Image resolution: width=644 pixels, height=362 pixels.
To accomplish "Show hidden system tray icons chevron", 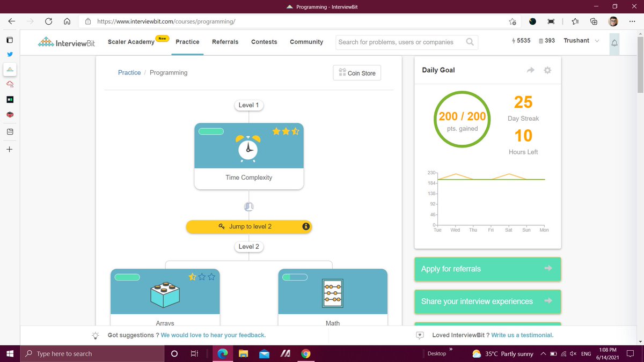I will [x=544, y=354].
